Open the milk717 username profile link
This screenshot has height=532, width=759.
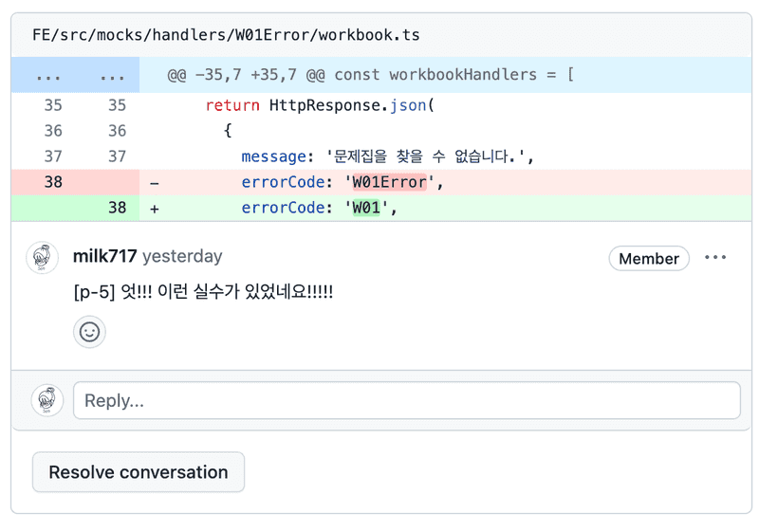click(x=104, y=256)
